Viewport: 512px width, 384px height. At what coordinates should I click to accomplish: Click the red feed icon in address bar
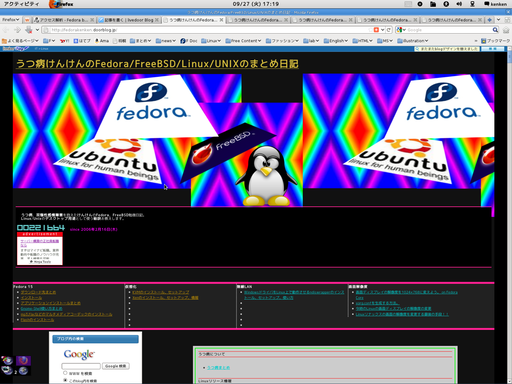coord(376,30)
